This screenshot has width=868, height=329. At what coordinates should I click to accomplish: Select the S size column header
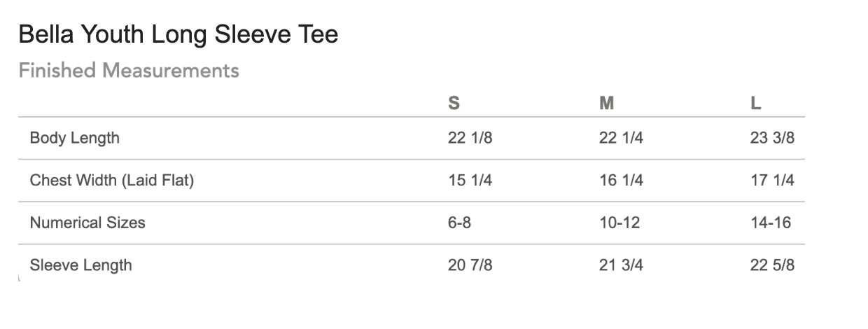454,104
